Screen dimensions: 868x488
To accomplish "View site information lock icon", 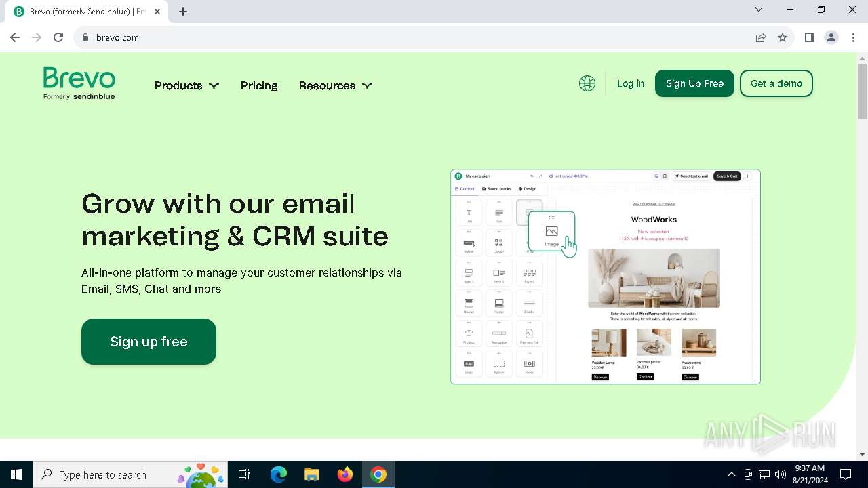I will click(85, 37).
